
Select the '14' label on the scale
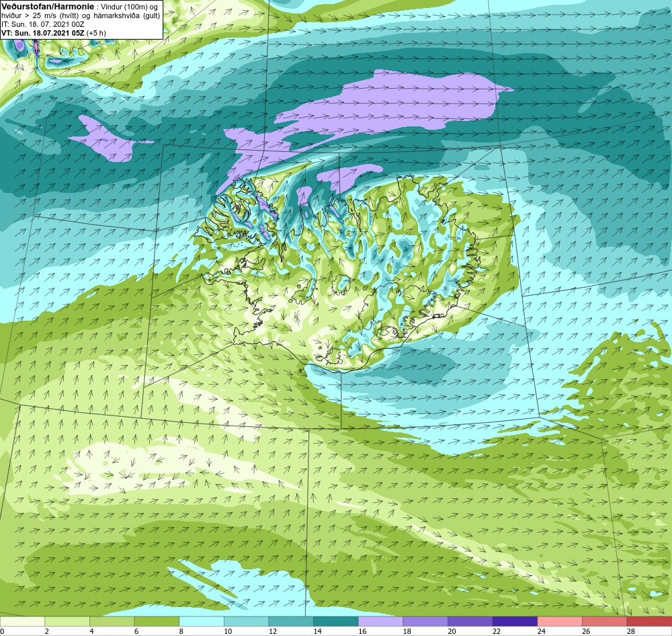point(317,631)
